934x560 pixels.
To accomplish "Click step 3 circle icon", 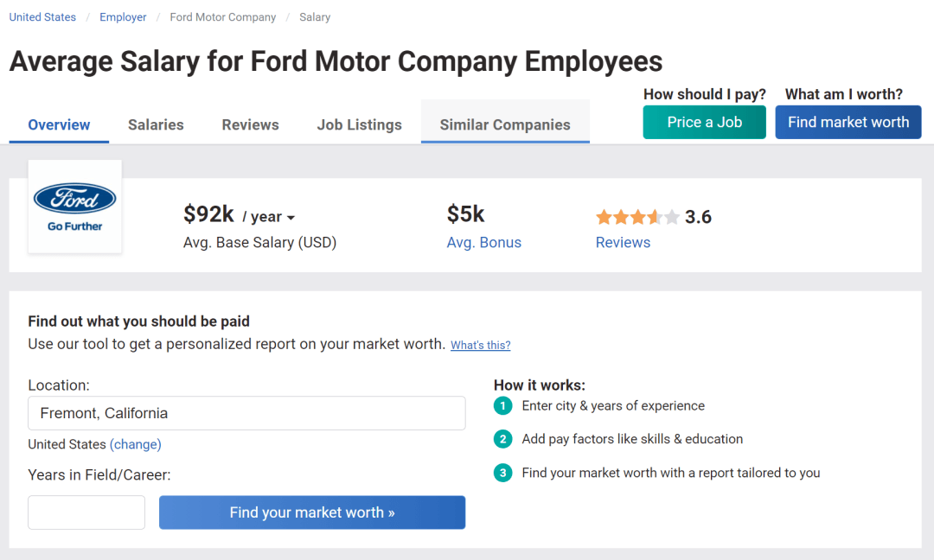I will [x=502, y=473].
